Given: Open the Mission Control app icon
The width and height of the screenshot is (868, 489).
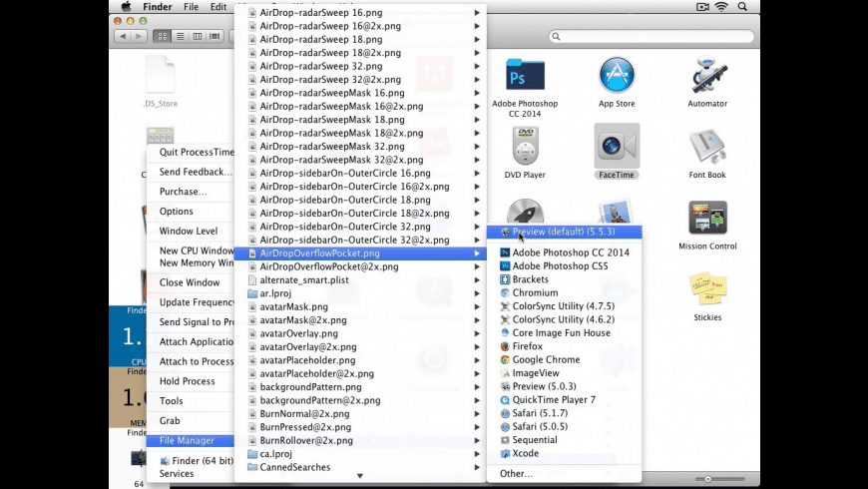Looking at the screenshot, I should pyautogui.click(x=707, y=218).
